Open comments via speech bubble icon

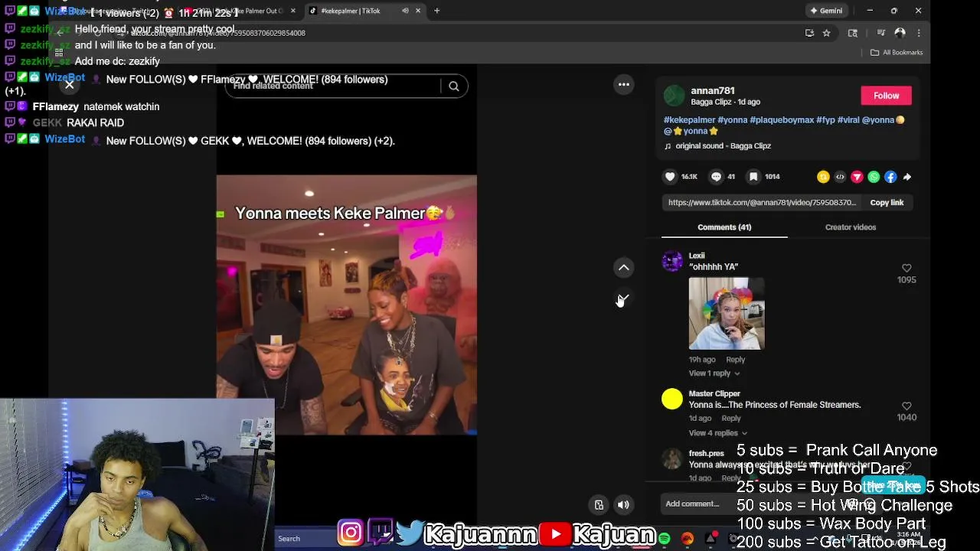pyautogui.click(x=716, y=177)
